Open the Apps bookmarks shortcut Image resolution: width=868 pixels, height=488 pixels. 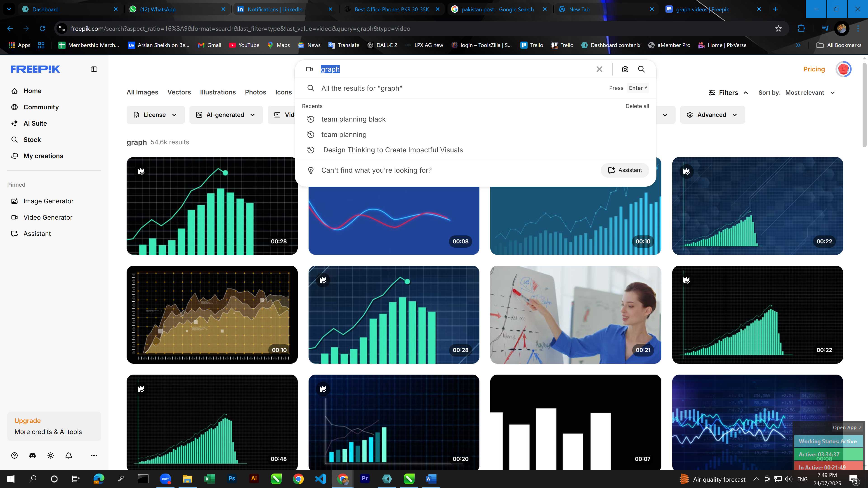[19, 45]
